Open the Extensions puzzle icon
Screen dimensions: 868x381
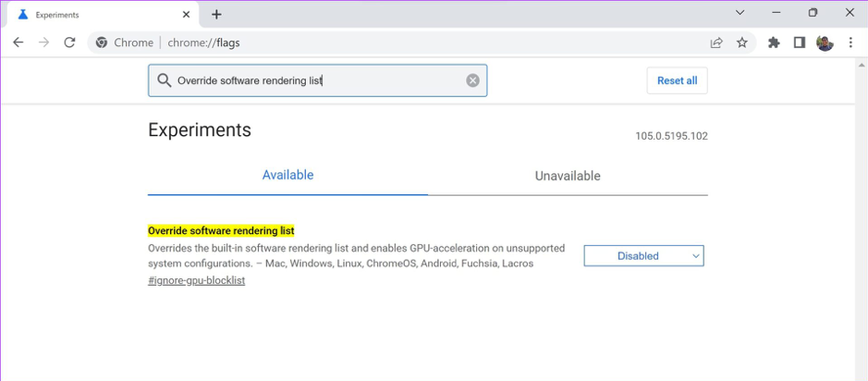pyautogui.click(x=774, y=43)
